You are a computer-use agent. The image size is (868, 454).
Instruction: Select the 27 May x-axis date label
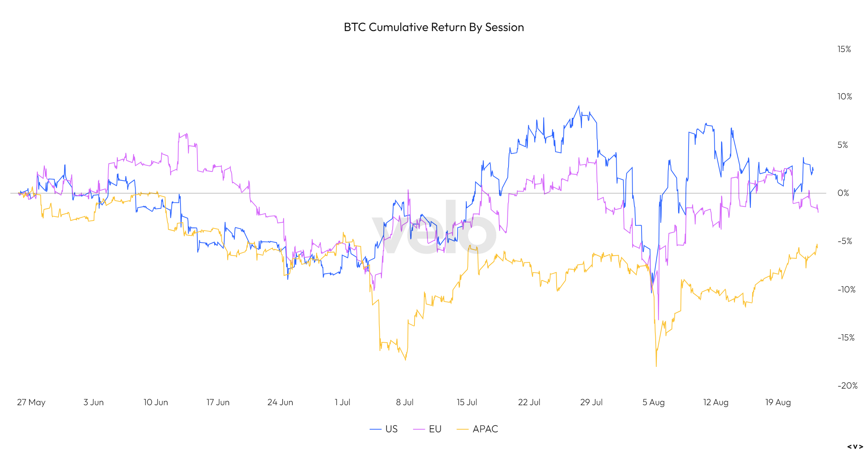[x=31, y=402]
